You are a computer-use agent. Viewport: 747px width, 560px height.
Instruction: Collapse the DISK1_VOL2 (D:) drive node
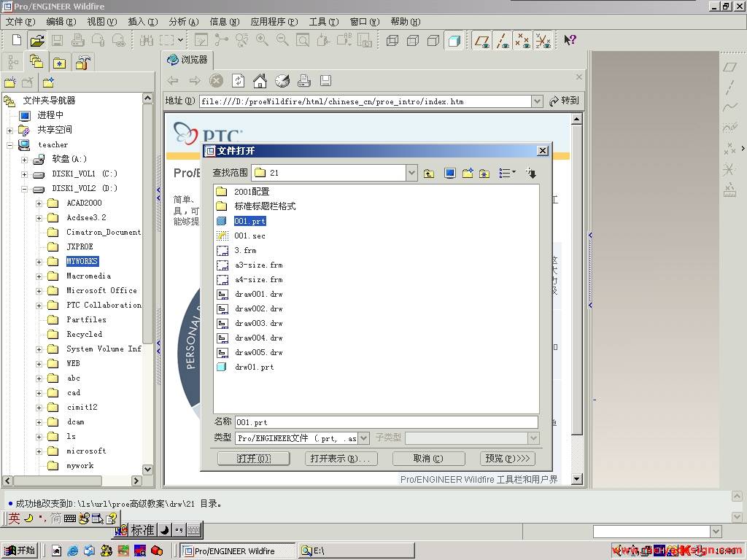coord(24,189)
